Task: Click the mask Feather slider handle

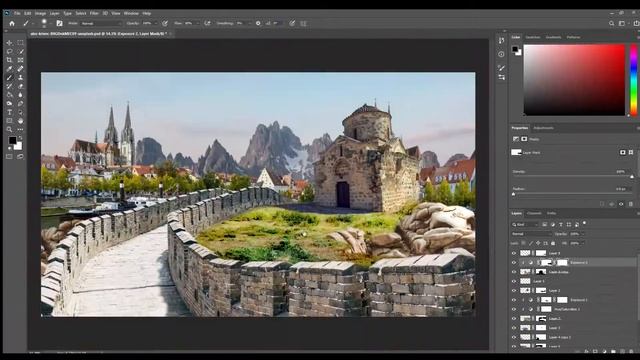Action: (x=513, y=194)
